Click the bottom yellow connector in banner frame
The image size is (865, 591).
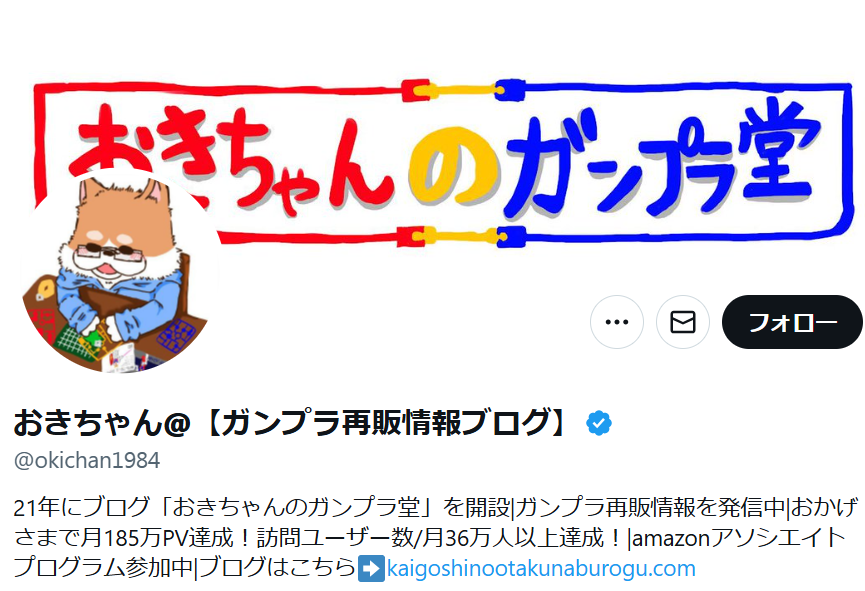click(461, 236)
